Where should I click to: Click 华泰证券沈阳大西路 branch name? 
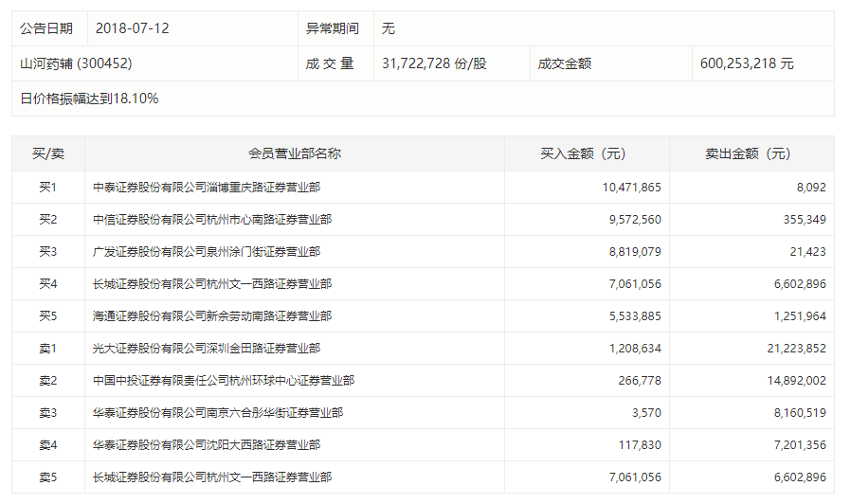click(x=207, y=445)
